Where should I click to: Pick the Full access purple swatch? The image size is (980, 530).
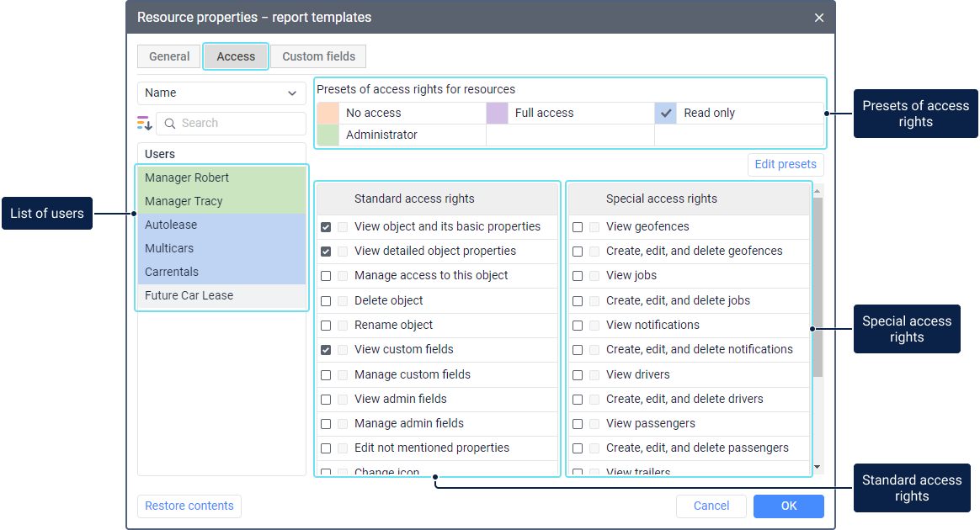click(497, 113)
